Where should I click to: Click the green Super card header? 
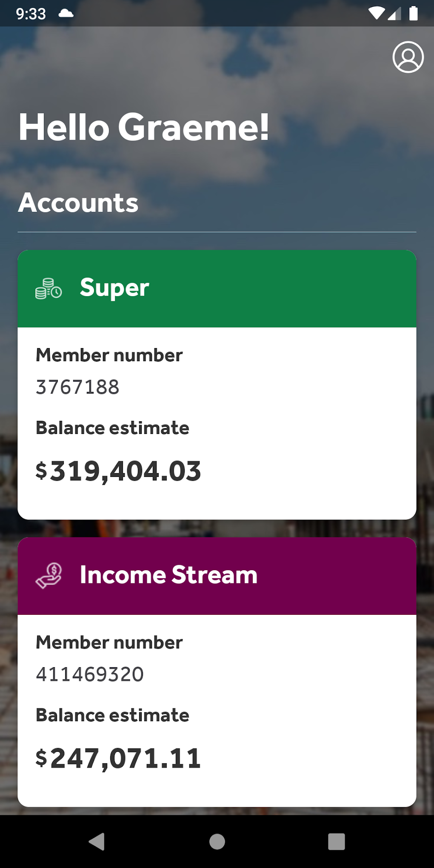click(217, 288)
